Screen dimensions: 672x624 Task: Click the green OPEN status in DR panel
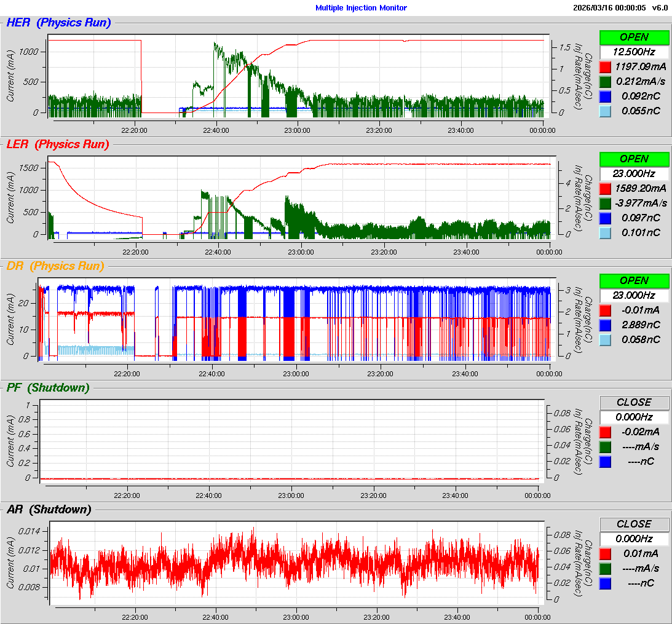click(634, 280)
